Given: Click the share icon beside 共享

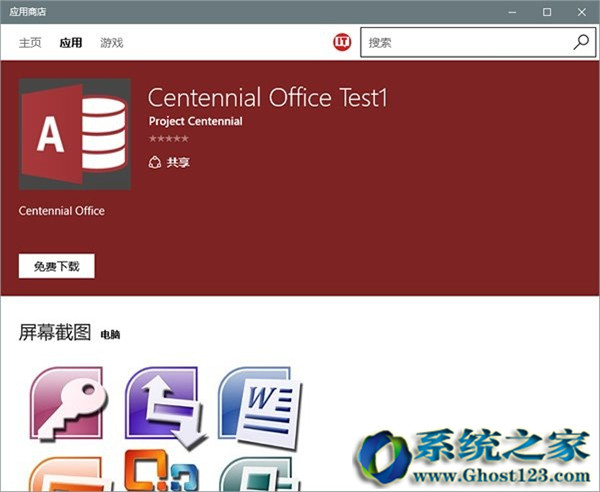Looking at the screenshot, I should [x=155, y=162].
